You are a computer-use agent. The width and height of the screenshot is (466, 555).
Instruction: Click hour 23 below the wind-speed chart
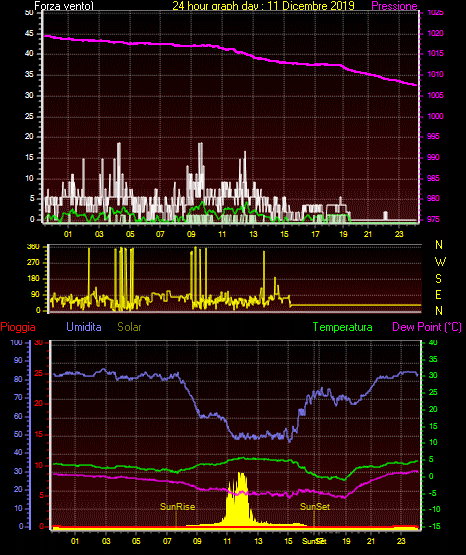(399, 234)
